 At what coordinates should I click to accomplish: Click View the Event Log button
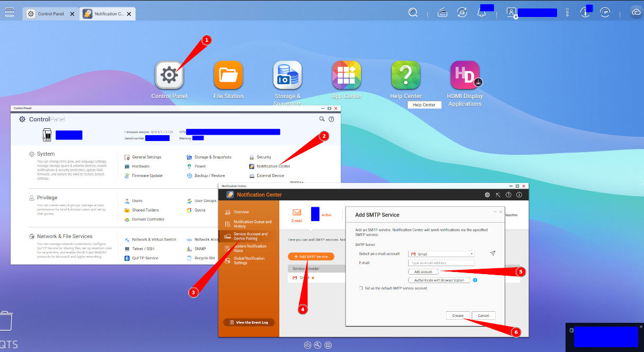(x=249, y=322)
